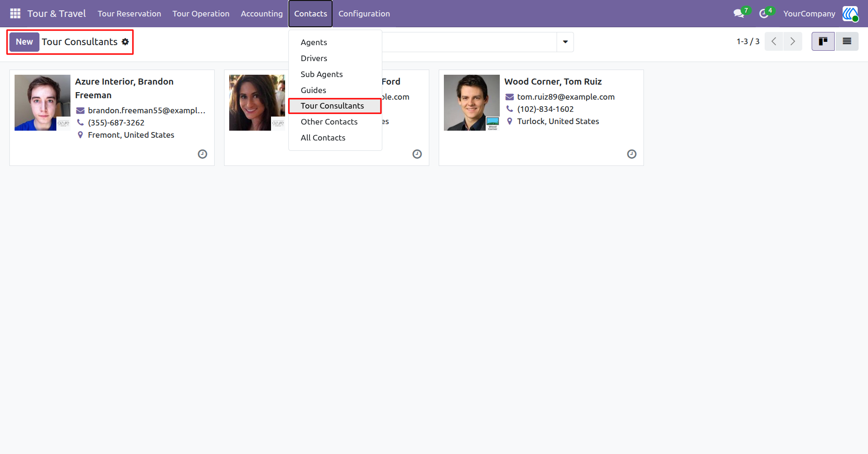Go to the previous page of records
Image resolution: width=868 pixels, height=454 pixels.
pyautogui.click(x=774, y=41)
